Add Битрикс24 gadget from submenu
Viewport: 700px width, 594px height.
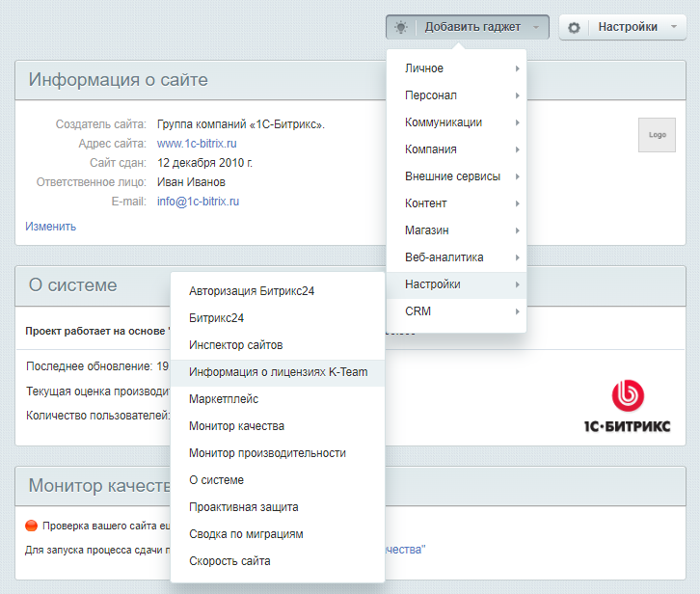click(278, 318)
